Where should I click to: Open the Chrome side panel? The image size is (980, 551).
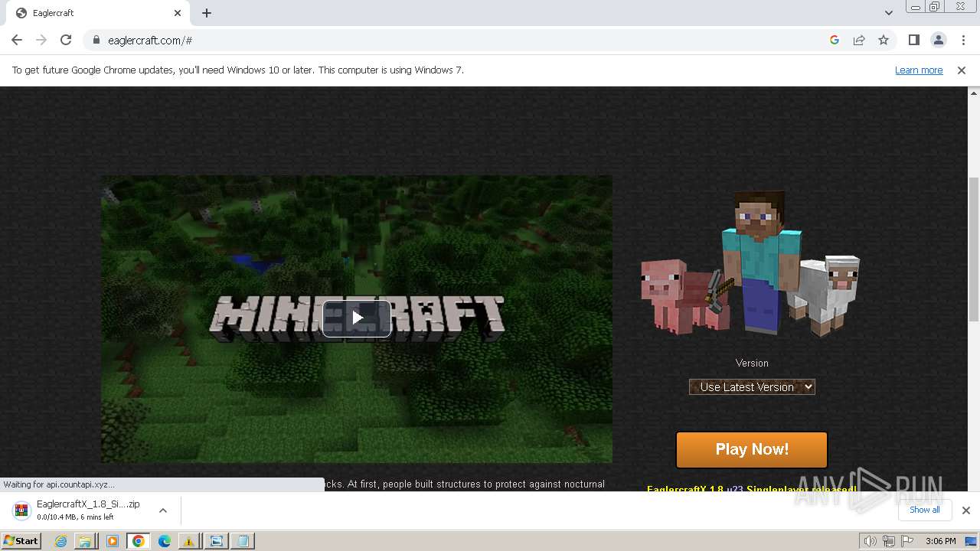coord(913,40)
